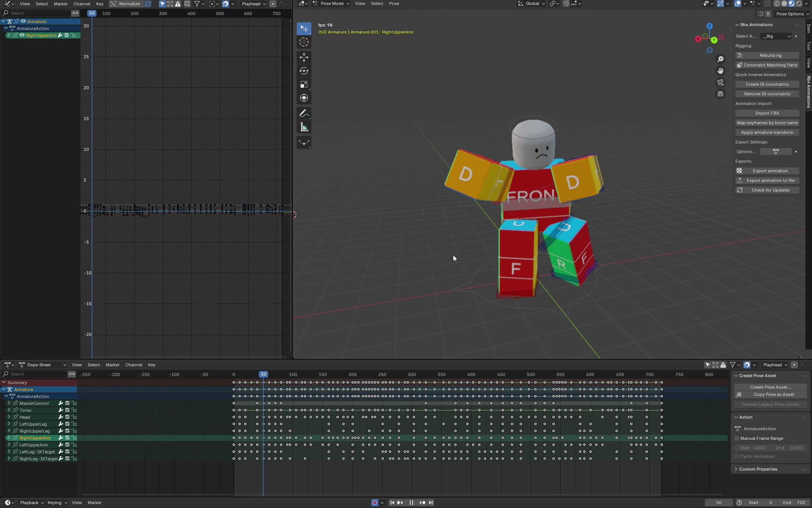
Task: Uncheck LeftUpperLeg channel checkbox
Action: 67,424
